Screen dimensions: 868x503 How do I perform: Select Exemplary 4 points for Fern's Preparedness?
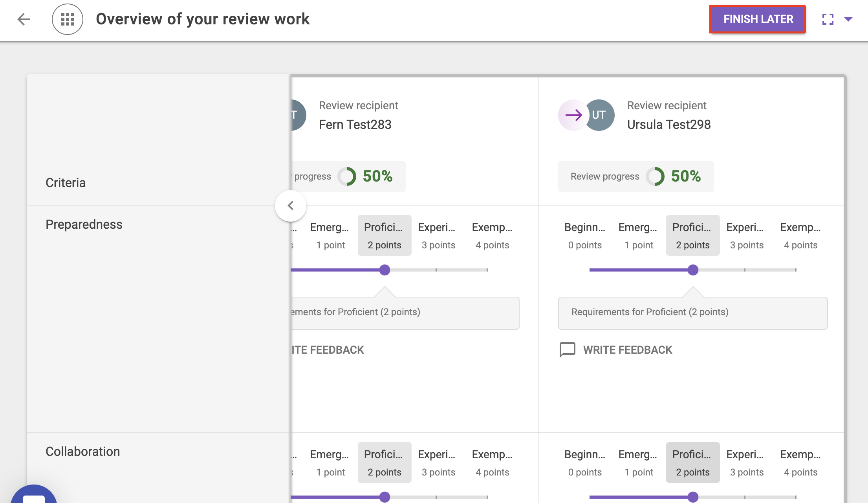(x=492, y=235)
